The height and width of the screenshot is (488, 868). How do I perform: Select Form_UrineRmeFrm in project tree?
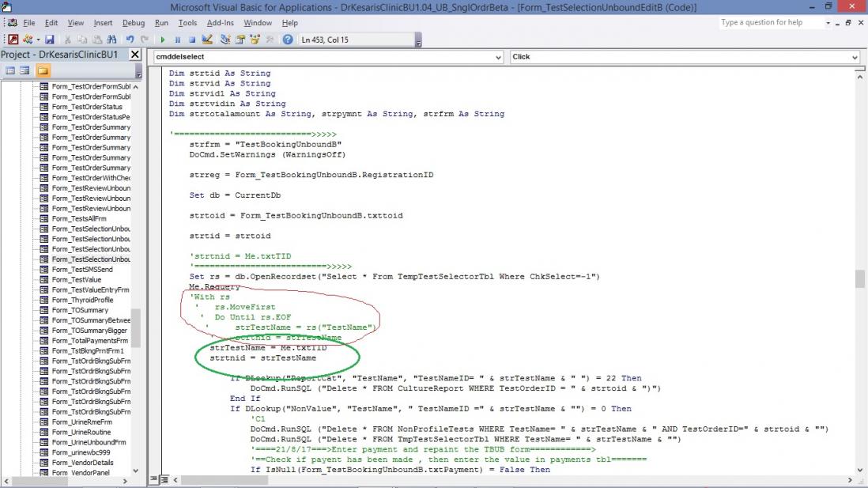point(82,422)
